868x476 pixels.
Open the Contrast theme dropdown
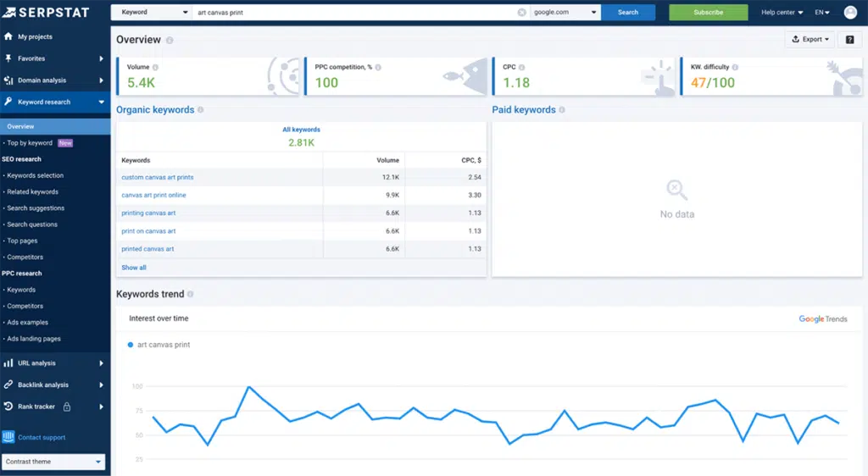click(54, 462)
